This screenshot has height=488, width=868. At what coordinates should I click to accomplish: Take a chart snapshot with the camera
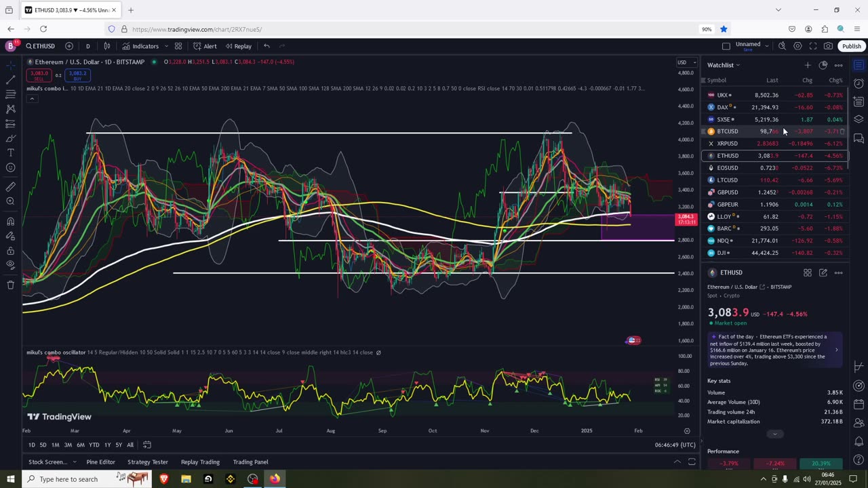click(x=828, y=46)
